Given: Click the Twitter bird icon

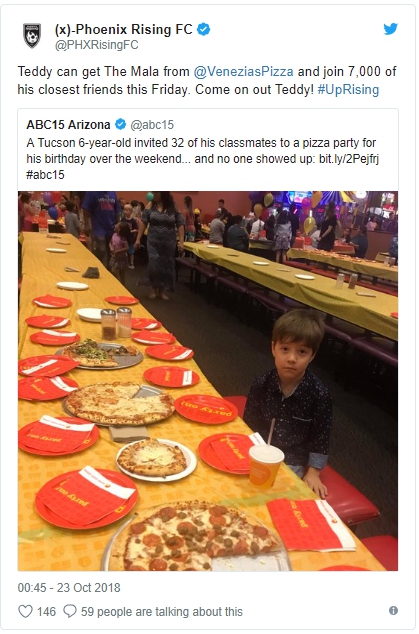Looking at the screenshot, I should (390, 29).
